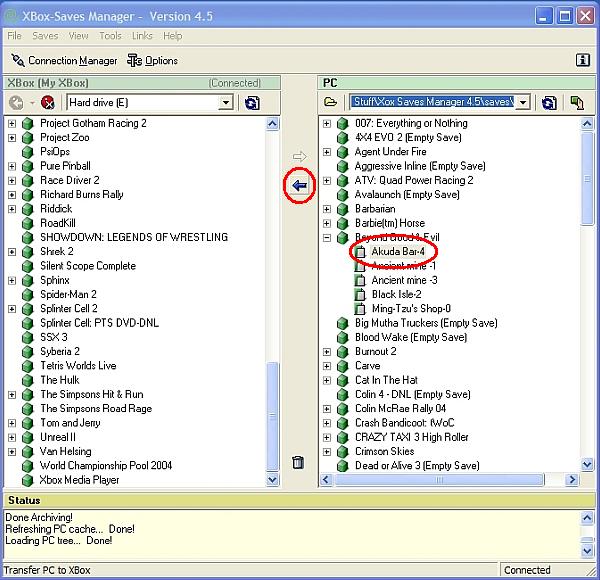Click the green cube icon for Barbarian
The width and height of the screenshot is (600, 580).
click(342, 209)
